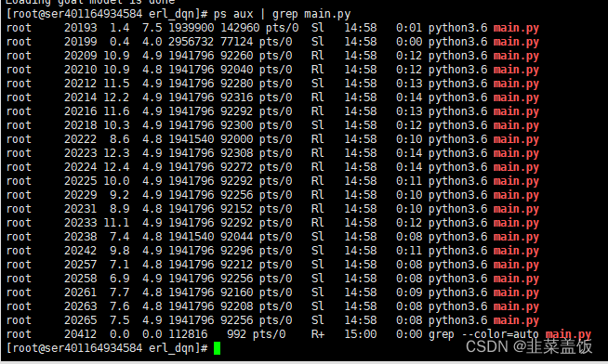Click PID 20265 in the process list
Screen dimensions: 608x364
tap(80, 320)
